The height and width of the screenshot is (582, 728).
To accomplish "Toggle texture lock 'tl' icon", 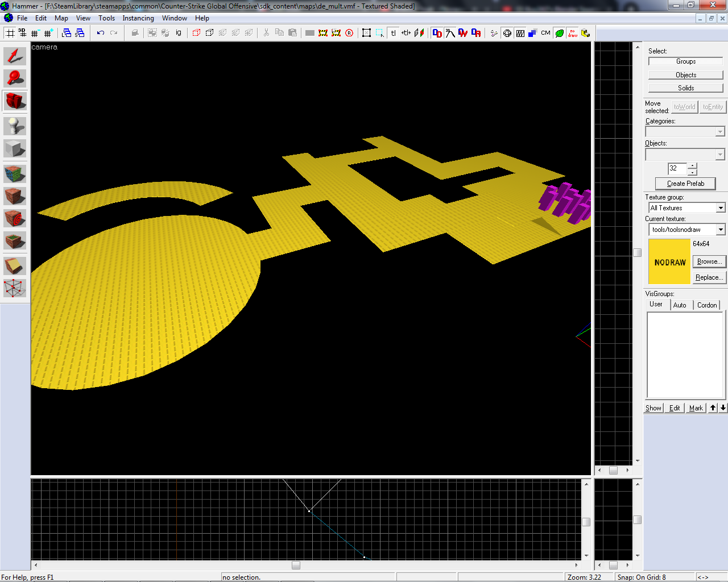I will 393,33.
